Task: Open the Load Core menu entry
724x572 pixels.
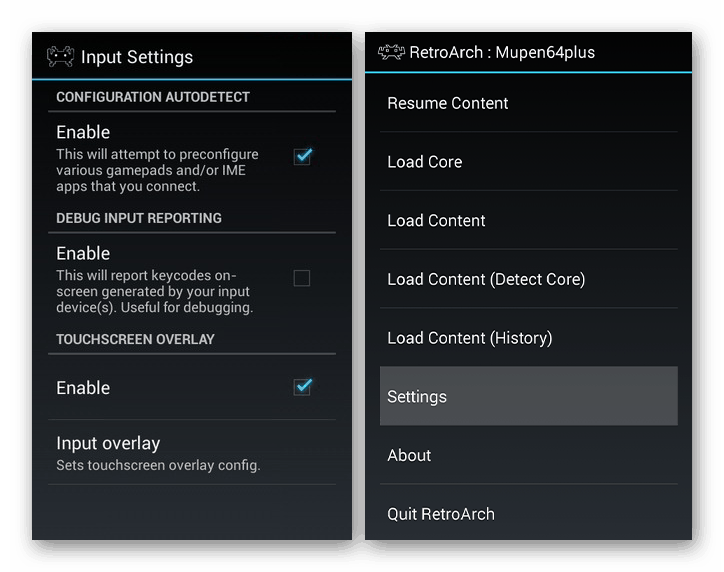Action: (x=425, y=162)
